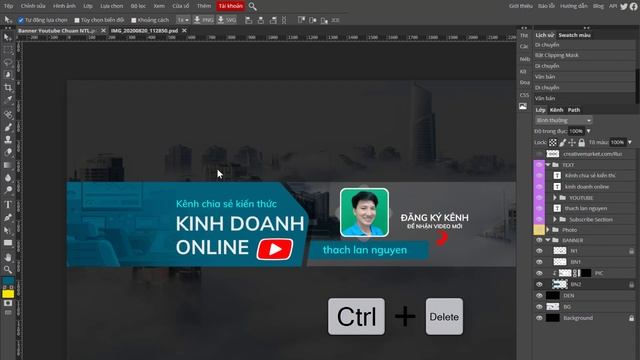Collapse the BANNER folder
This screenshot has width=640, height=360.
pos(548,240)
